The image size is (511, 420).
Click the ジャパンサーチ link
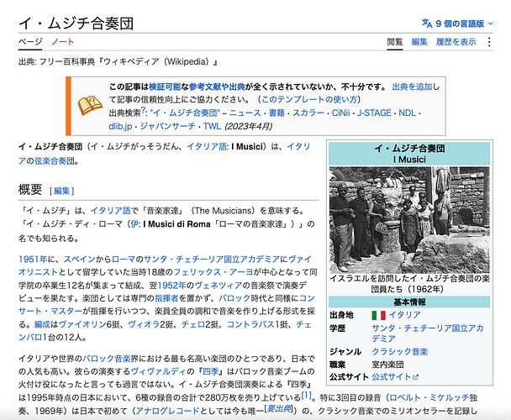coord(167,126)
